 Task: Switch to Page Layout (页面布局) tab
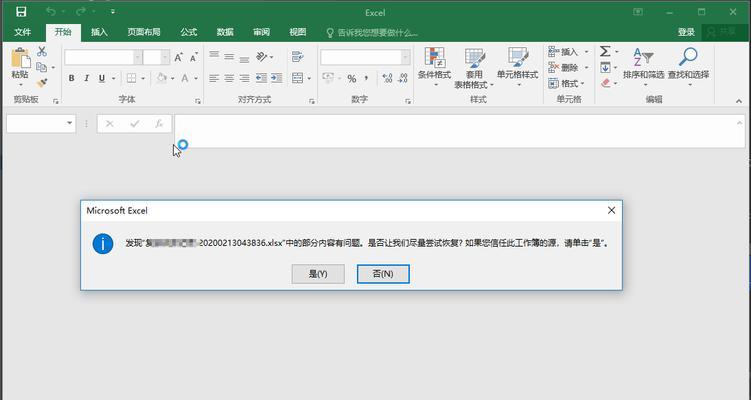[x=144, y=32]
